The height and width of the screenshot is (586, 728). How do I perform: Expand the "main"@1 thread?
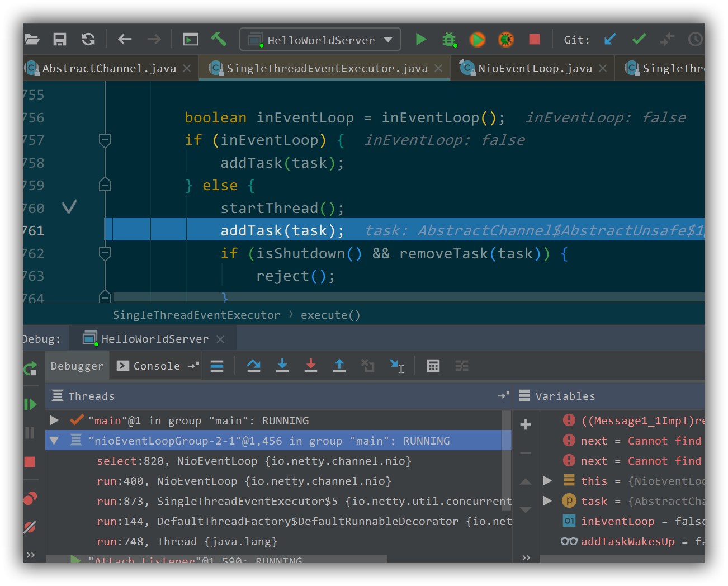[54, 420]
